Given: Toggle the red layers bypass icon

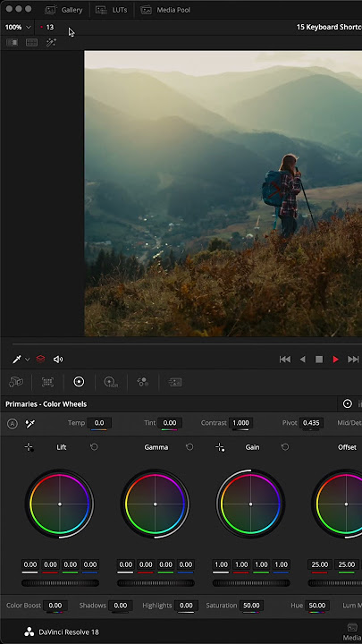Looking at the screenshot, I should [x=40, y=359].
